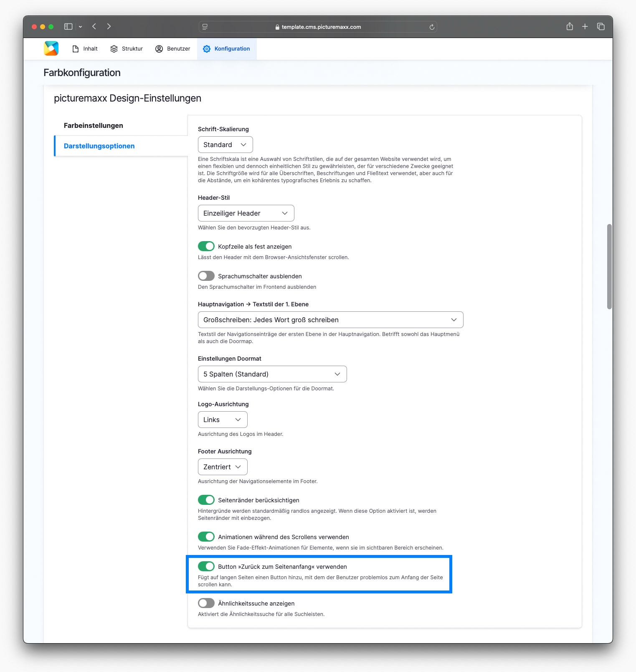636x672 pixels.
Task: Toggle Animationen während des Scrollens switch
Action: 206,537
